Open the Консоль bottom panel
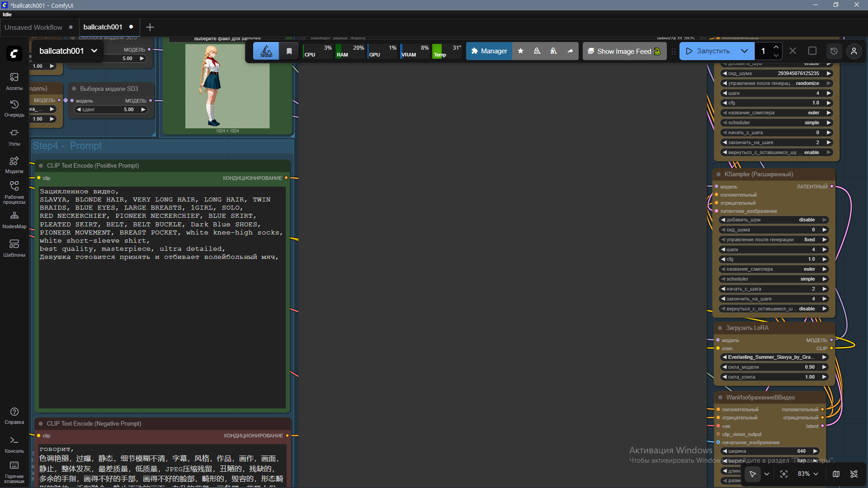 pyautogui.click(x=14, y=444)
